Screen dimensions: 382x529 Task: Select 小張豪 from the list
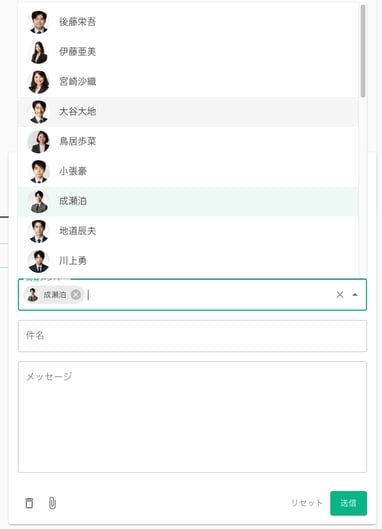188,171
